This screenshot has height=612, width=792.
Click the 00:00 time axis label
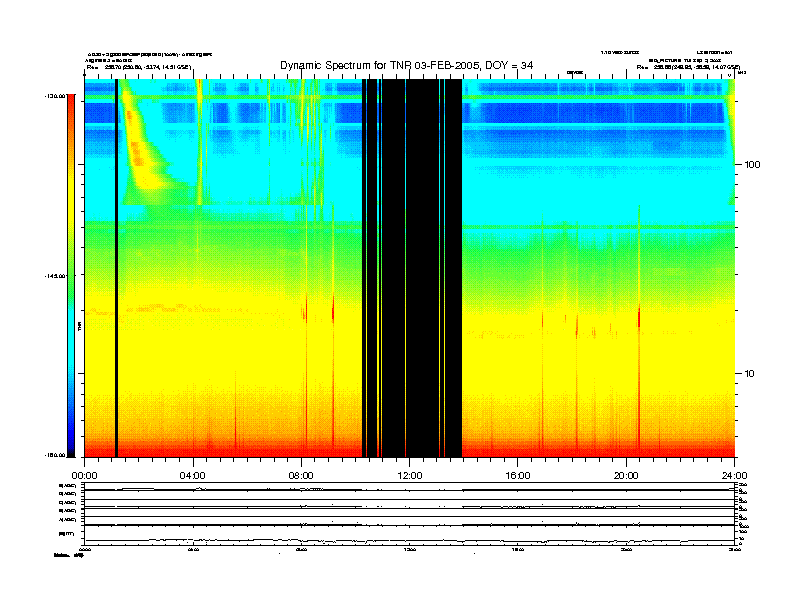coord(84,476)
